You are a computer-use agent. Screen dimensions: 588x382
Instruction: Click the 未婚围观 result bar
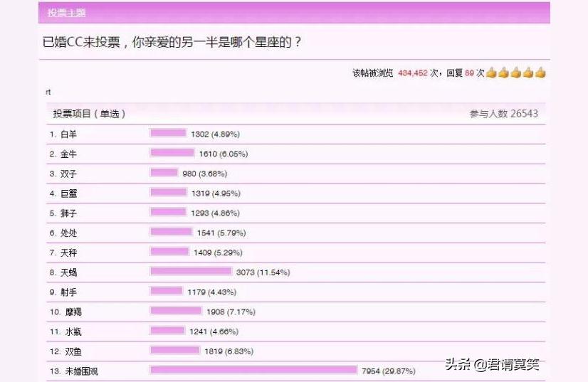[253, 371]
